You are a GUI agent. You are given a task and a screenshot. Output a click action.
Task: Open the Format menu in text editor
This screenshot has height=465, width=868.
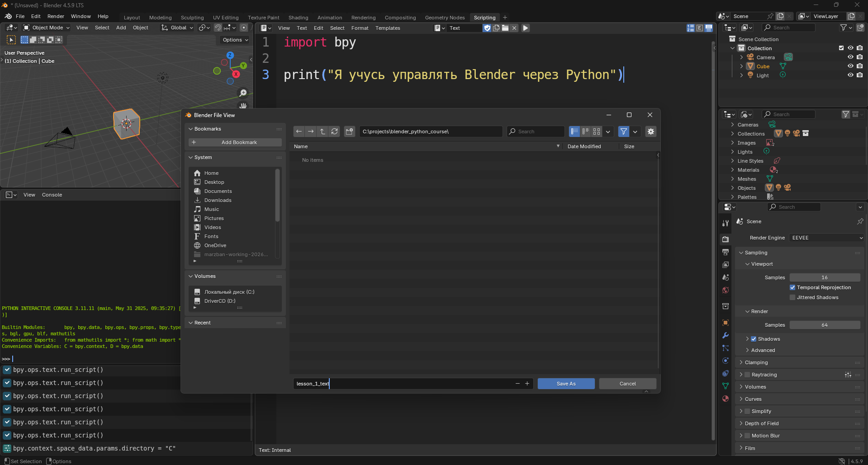(360, 28)
